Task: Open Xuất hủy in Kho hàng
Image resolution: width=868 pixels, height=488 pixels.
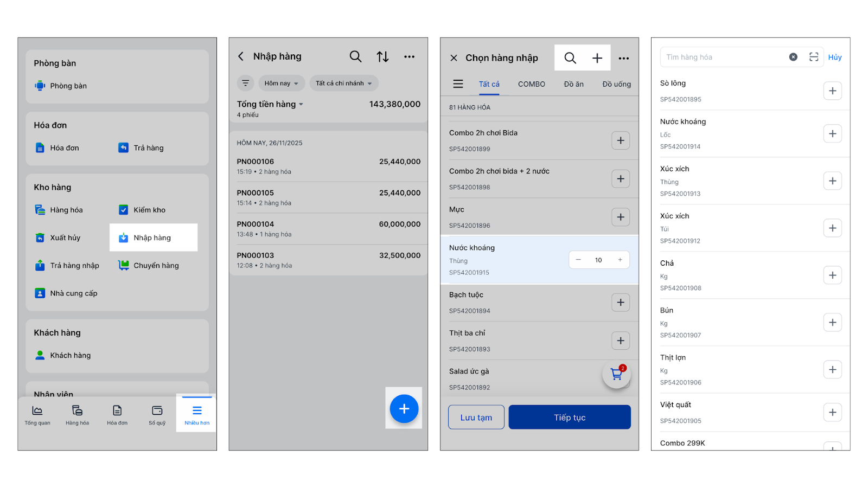Action: click(58, 237)
